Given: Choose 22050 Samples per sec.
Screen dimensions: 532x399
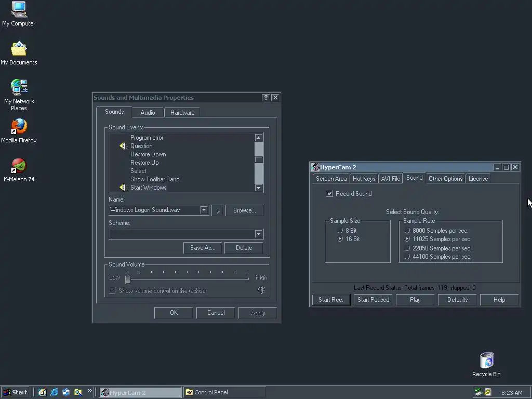Looking at the screenshot, I should click(407, 248).
